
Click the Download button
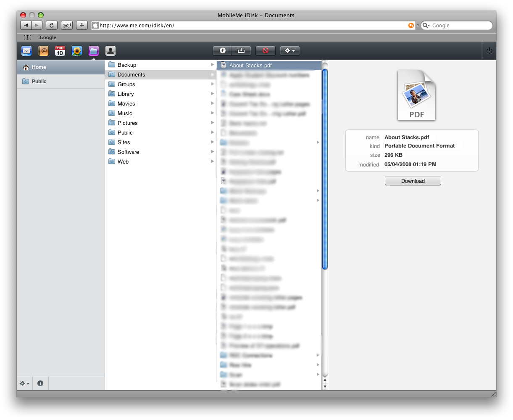point(413,181)
